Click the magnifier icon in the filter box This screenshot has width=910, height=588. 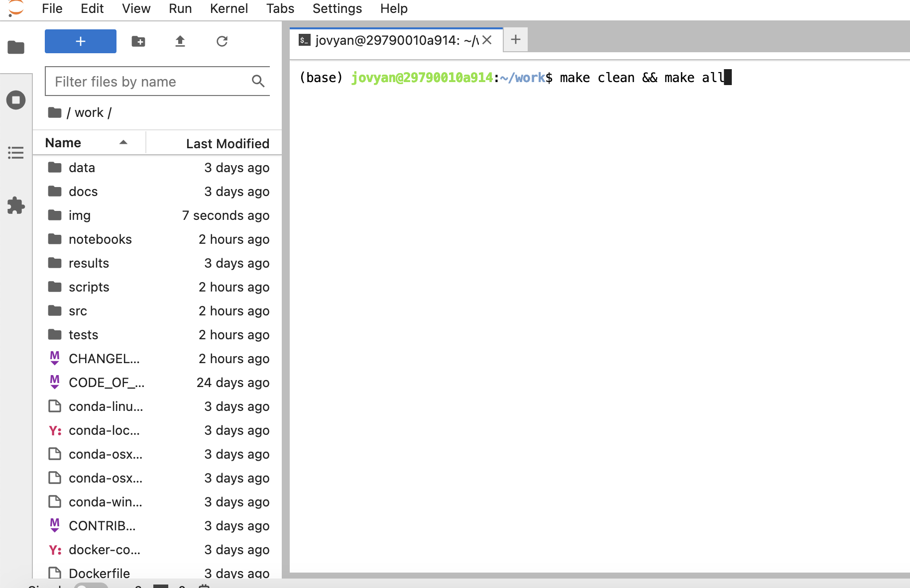(258, 81)
